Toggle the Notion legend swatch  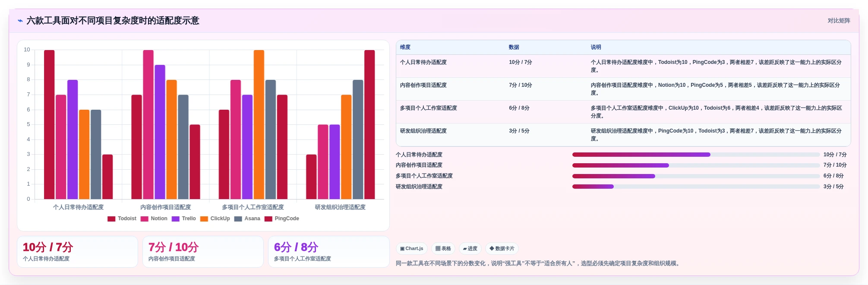click(x=144, y=219)
